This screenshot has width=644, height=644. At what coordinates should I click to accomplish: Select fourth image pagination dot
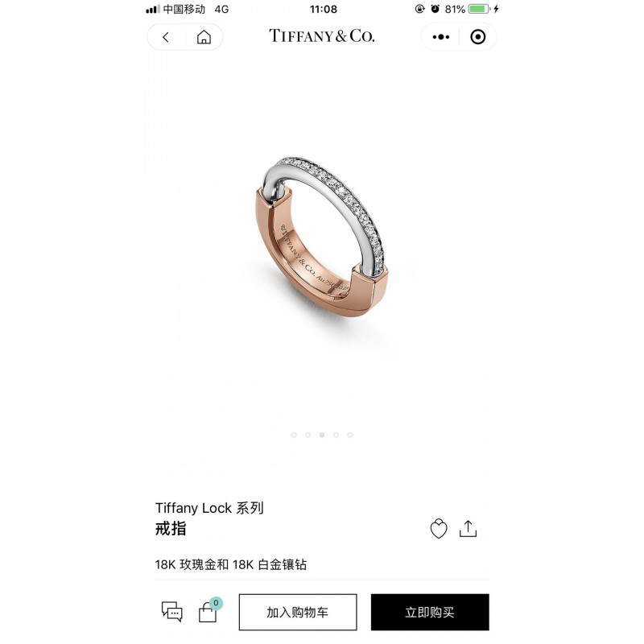336,435
